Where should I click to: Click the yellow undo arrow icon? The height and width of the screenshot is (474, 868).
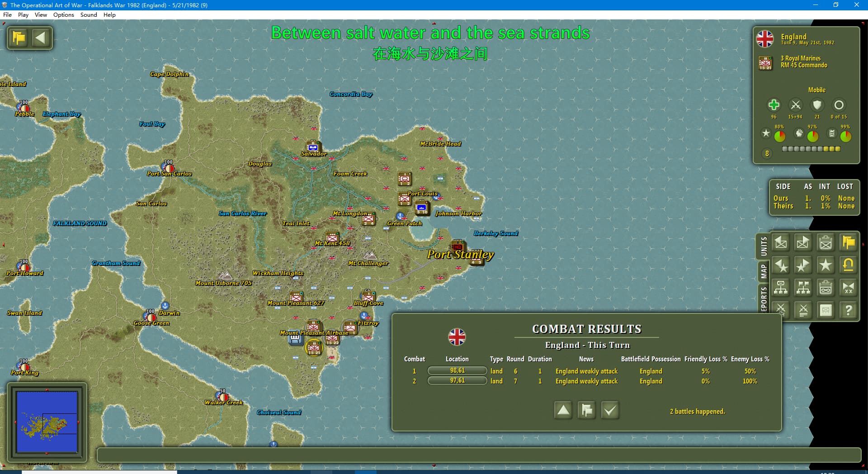pos(849,265)
